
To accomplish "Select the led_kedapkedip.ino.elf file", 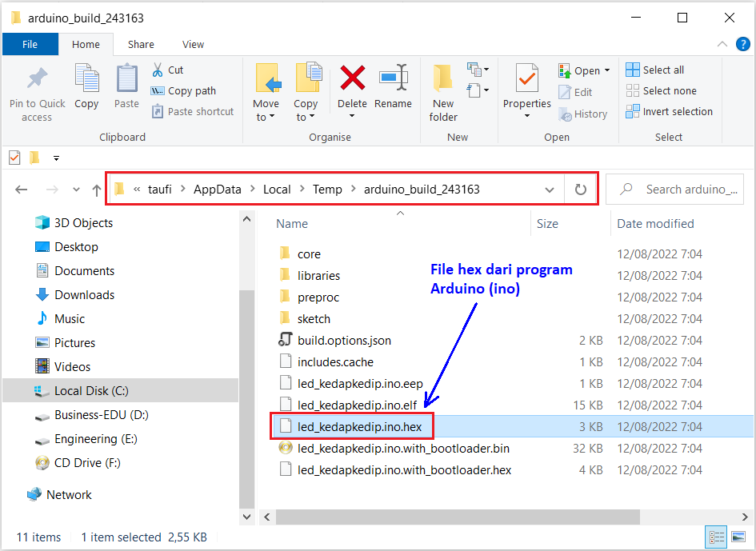I will coord(357,405).
